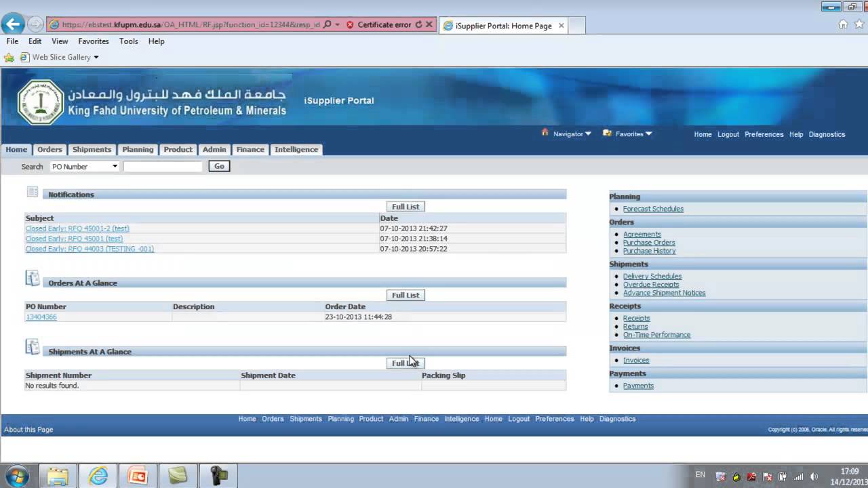Image resolution: width=868 pixels, height=488 pixels.
Task: Click the Notifications section icon
Action: [x=33, y=192]
